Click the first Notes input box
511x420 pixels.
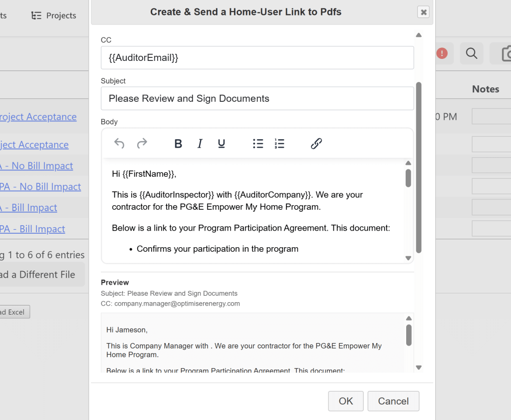tap(492, 117)
